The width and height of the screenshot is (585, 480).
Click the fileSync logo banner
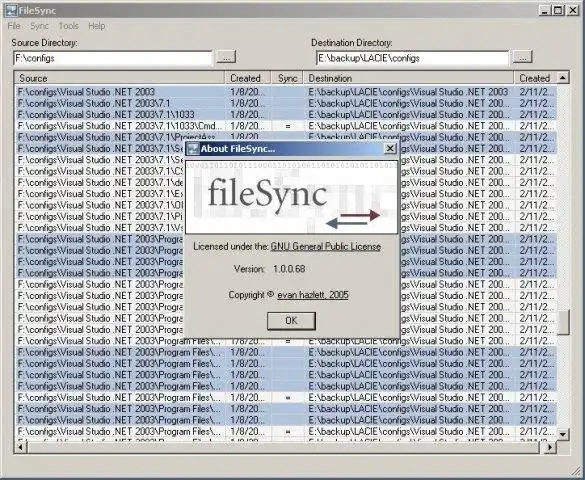coord(291,197)
